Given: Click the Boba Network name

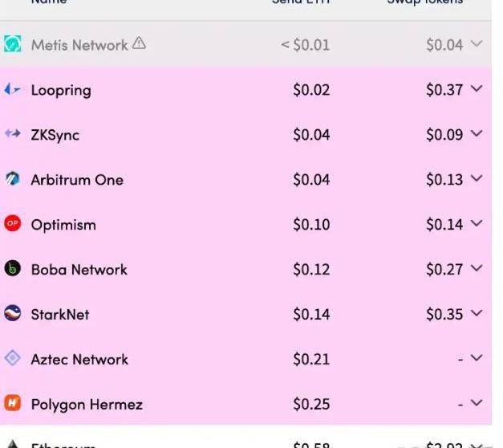Looking at the screenshot, I should [79, 270].
